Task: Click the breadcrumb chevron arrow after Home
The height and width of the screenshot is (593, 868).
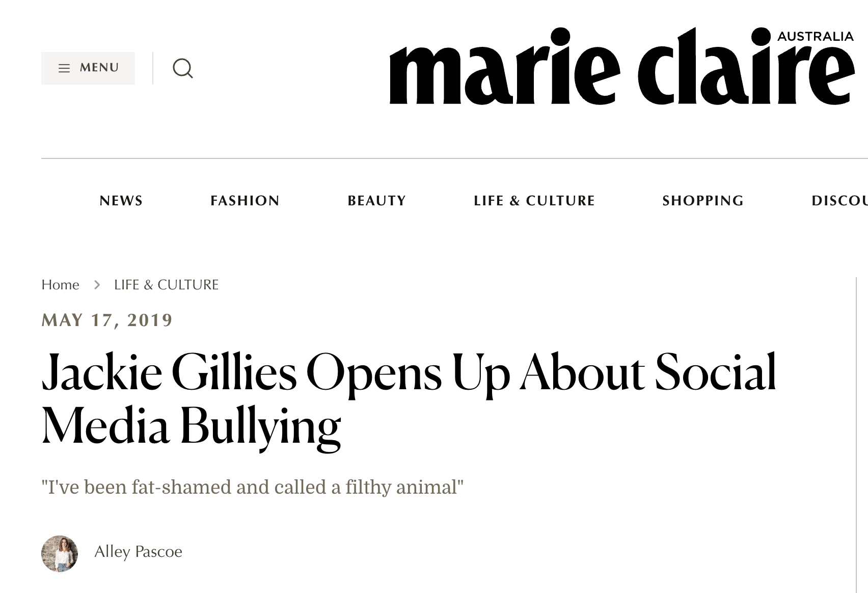Action: pos(97,285)
